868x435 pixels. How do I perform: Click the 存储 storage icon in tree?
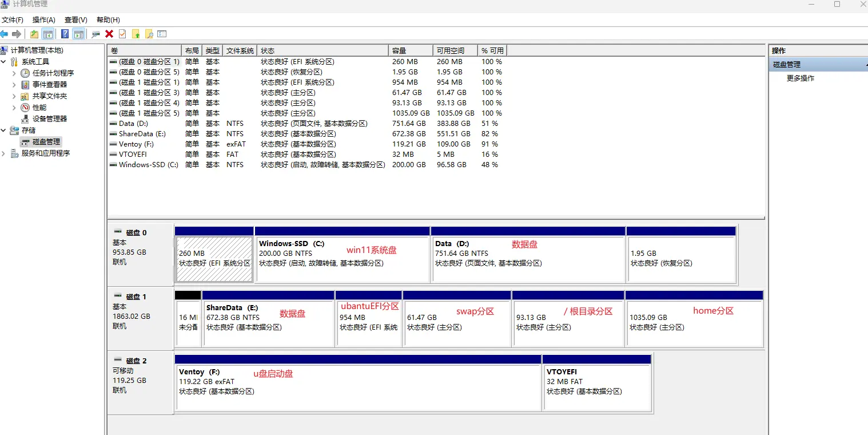point(14,130)
